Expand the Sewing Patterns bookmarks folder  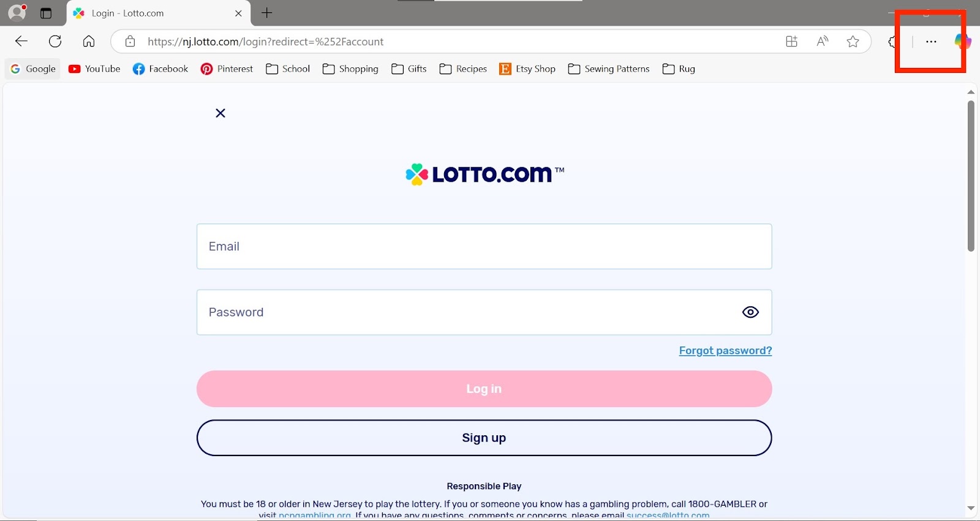click(x=609, y=69)
